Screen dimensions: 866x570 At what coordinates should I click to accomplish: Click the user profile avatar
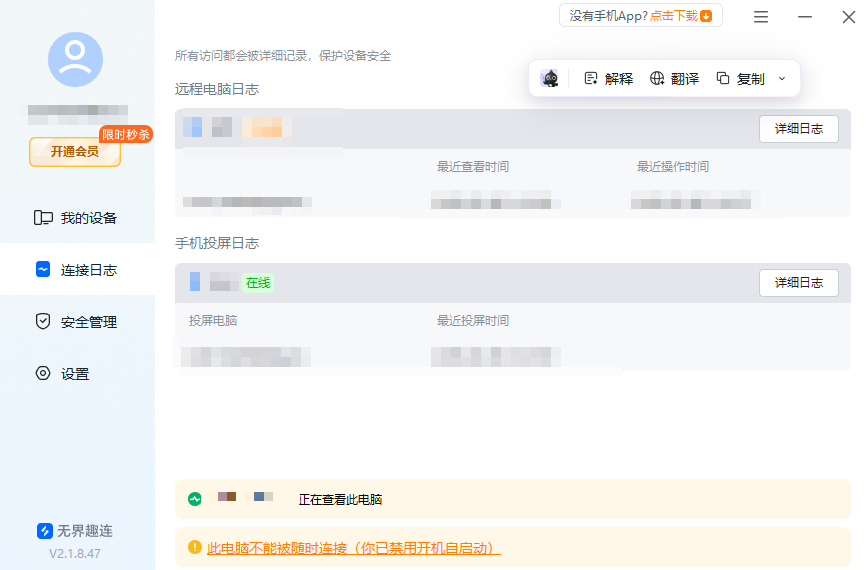pos(75,59)
